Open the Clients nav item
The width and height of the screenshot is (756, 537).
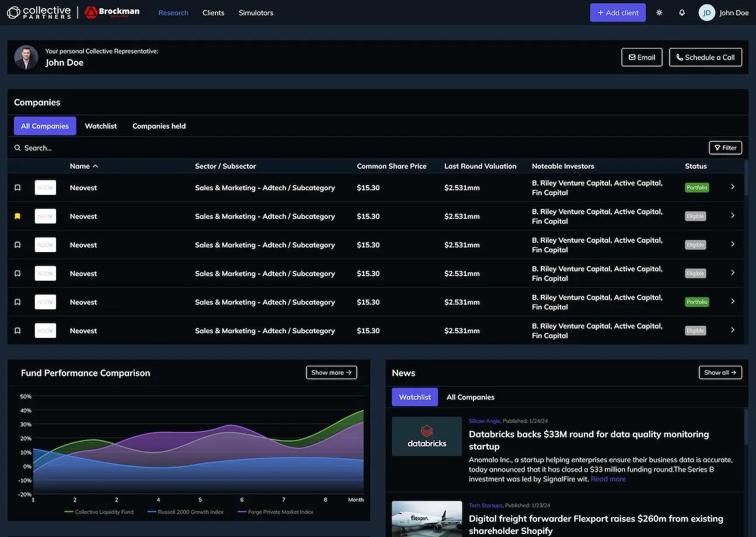pyautogui.click(x=213, y=13)
